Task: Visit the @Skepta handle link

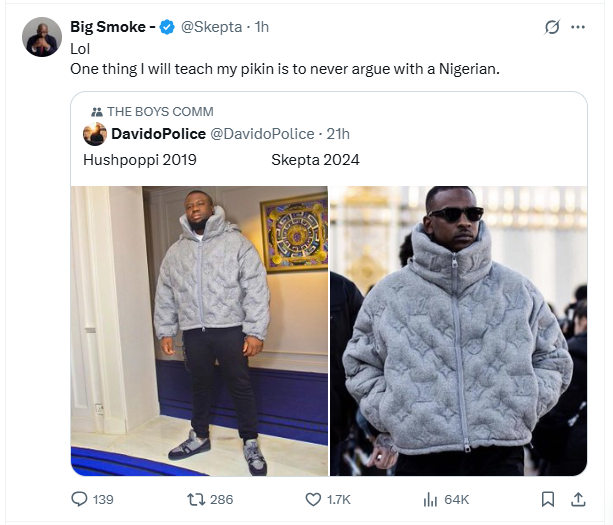Action: click(x=210, y=27)
